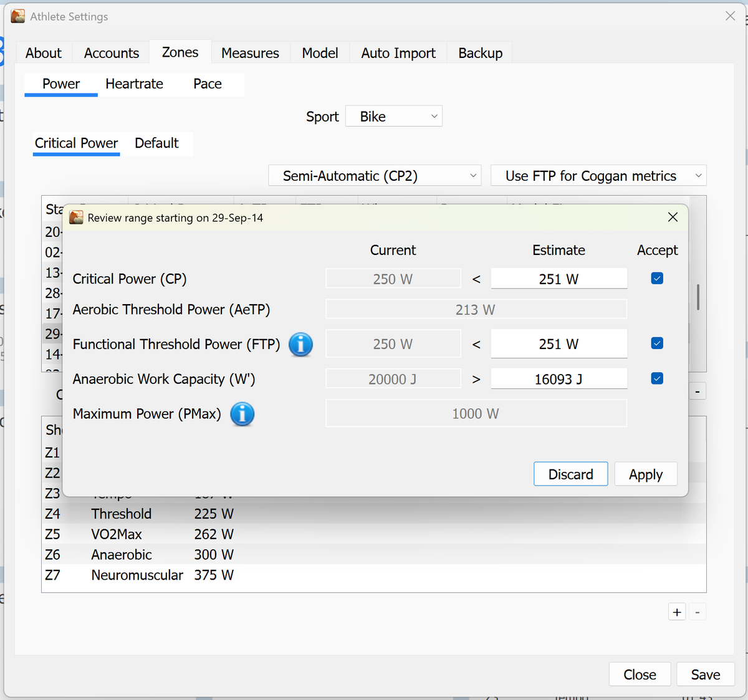Screen dimensions: 748x700
Task: Close the Review range dialog
Action: [x=673, y=217]
